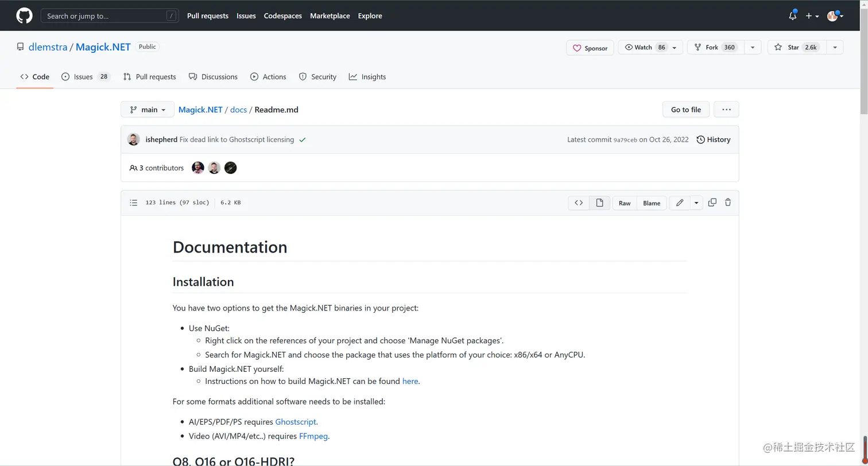The image size is (868, 466).
Task: Fork the repository
Action: [x=715, y=47]
